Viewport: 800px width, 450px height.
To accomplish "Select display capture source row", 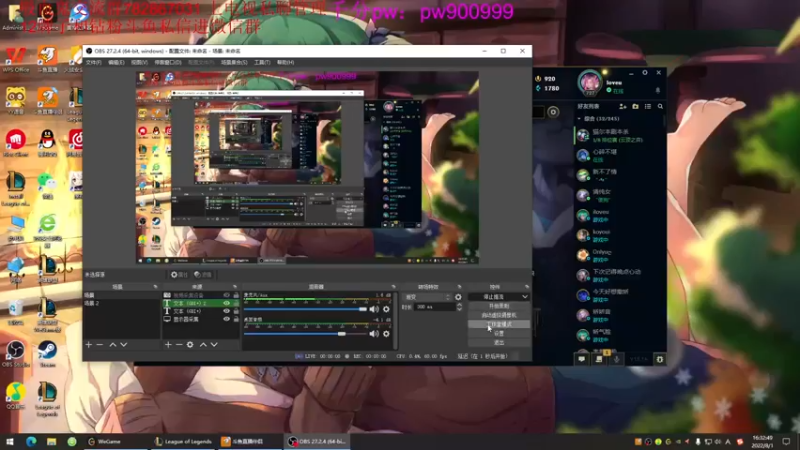I will click(201, 319).
